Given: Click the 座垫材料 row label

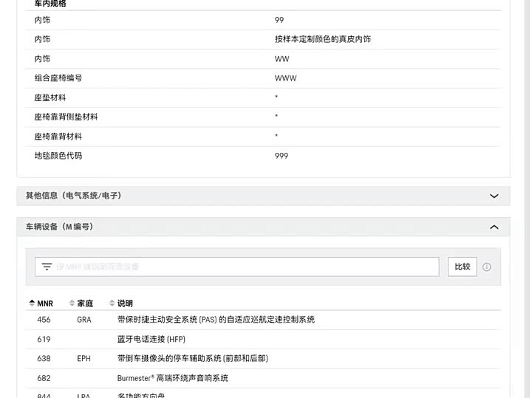Looking at the screenshot, I should (x=50, y=97).
